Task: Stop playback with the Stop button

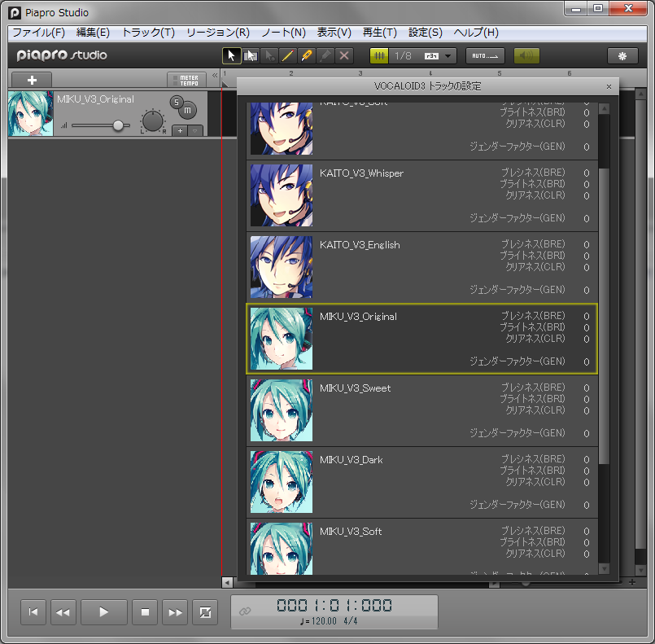Action: 145,612
